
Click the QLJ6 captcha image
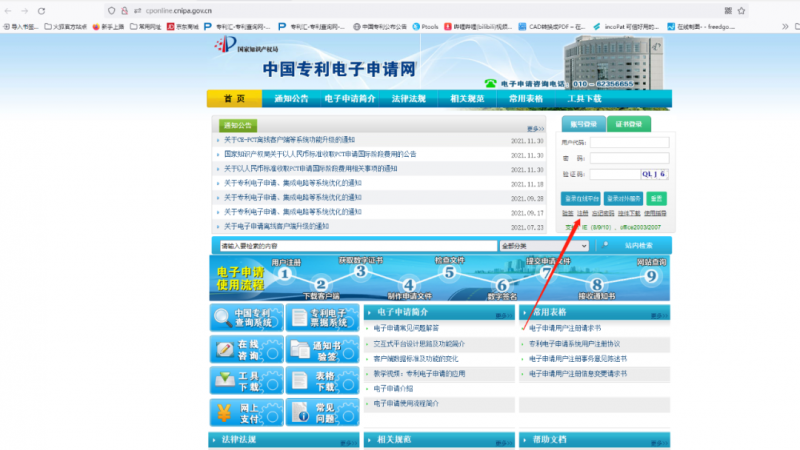[654, 174]
